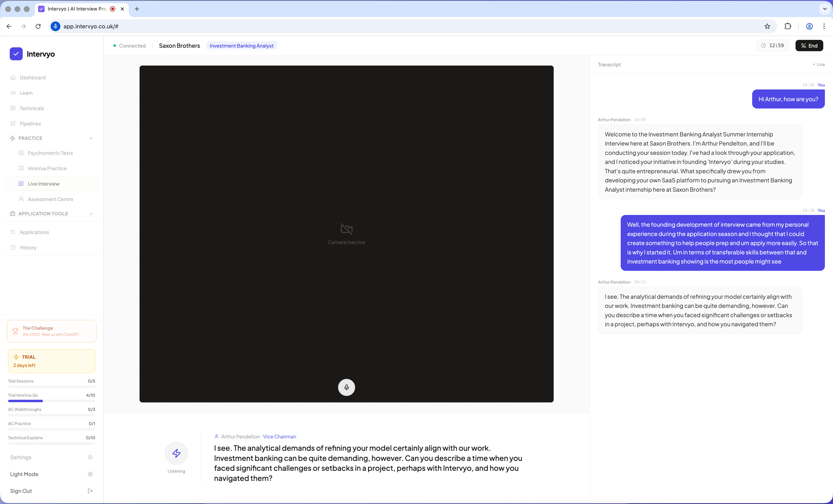833x504 pixels.
Task: Click the Saxon Brothers company name
Action: click(179, 46)
